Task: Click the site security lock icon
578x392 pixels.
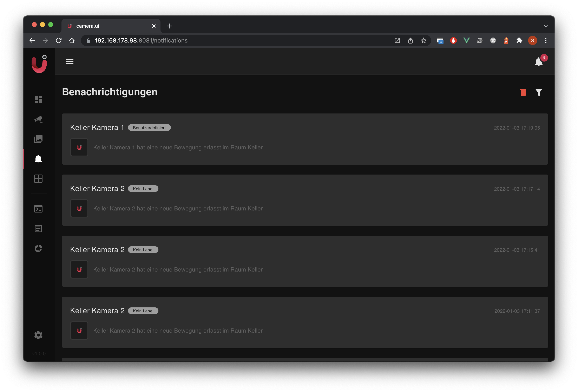Action: [88, 40]
